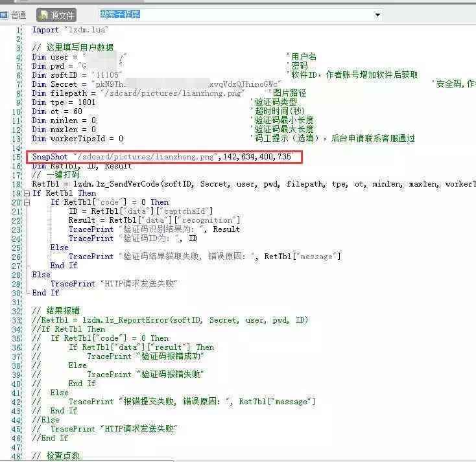Image resolution: width=476 pixels, height=462 pixels.
Task: Click the Dim filepath path string
Action: 173,93
